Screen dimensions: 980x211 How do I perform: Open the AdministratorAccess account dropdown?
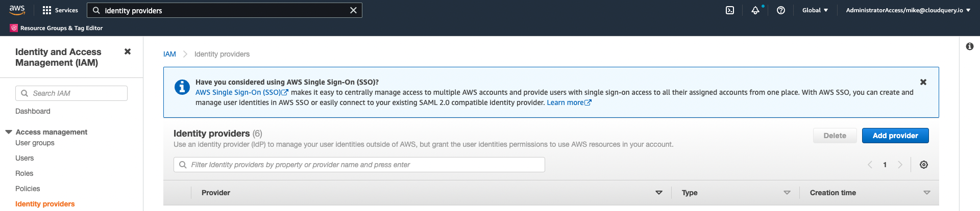pyautogui.click(x=908, y=10)
